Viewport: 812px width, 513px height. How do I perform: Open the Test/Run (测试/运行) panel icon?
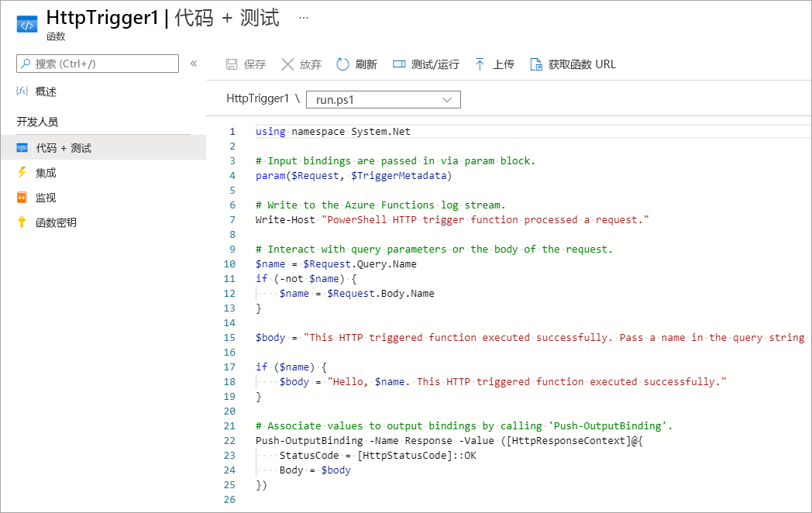[399, 64]
